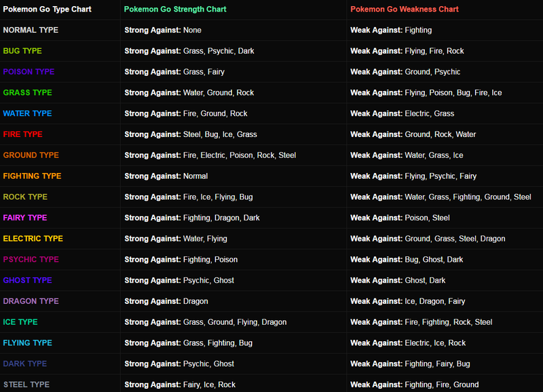Select the 'GRASS TYPE' label
The height and width of the screenshot is (392, 543).
click(28, 93)
